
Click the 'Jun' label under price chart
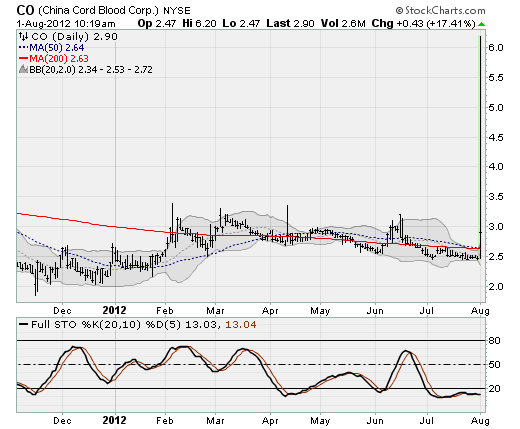click(375, 311)
